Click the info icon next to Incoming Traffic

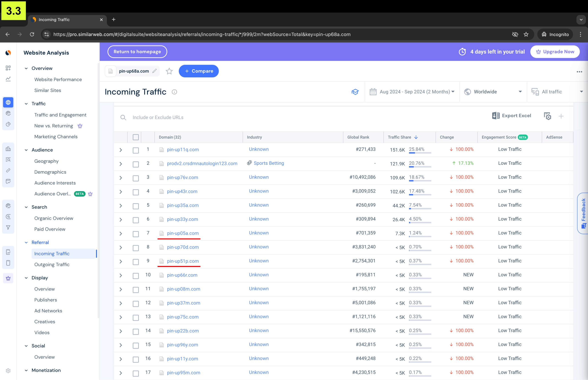pos(174,92)
